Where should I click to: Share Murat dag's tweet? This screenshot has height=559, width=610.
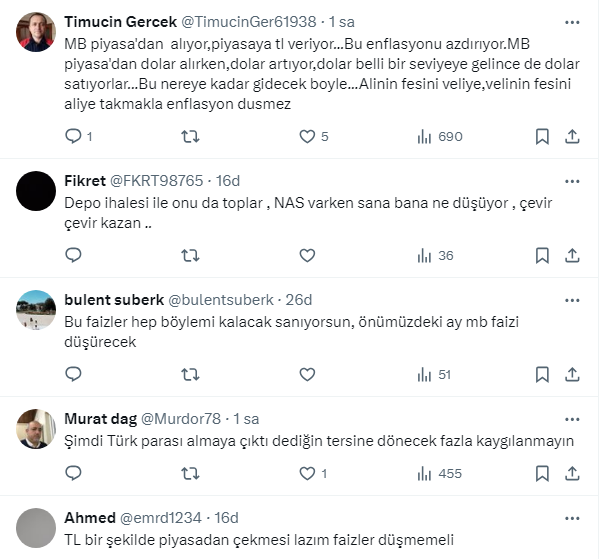[x=572, y=473]
